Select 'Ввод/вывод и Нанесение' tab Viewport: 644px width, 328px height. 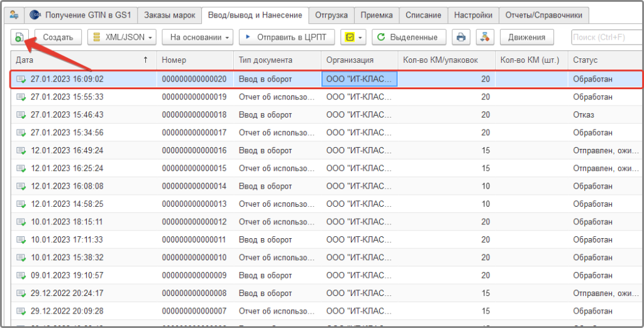[255, 15]
